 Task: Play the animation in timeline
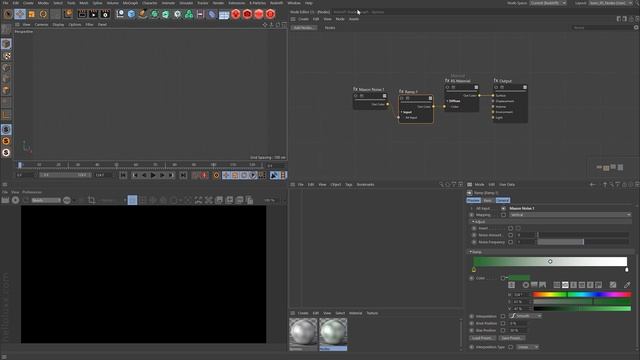[153, 175]
